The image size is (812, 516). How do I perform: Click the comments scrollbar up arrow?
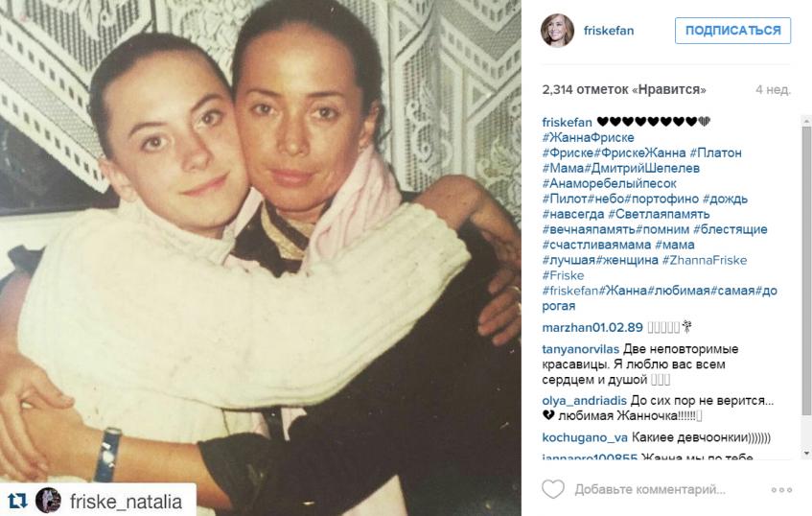pyautogui.click(x=806, y=121)
